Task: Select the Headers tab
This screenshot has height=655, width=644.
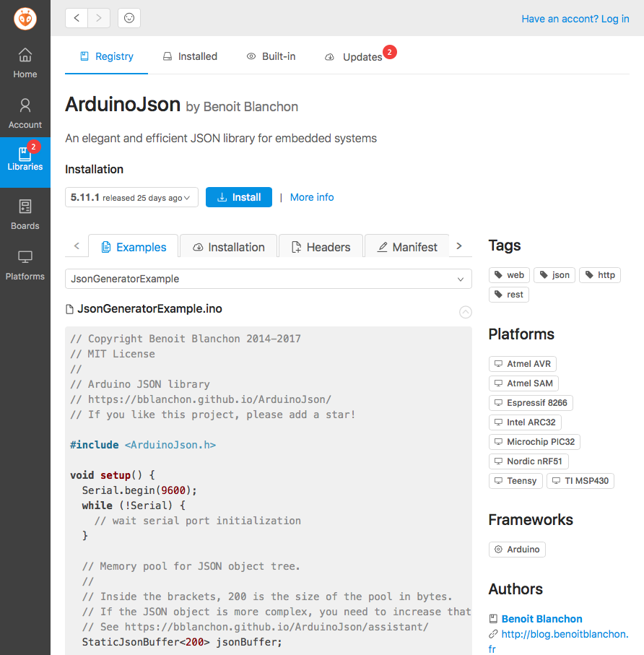Action: pyautogui.click(x=321, y=247)
